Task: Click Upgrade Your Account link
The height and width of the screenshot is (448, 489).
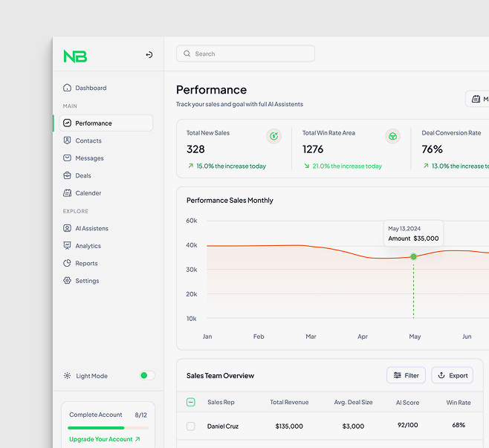Action: [x=104, y=439]
